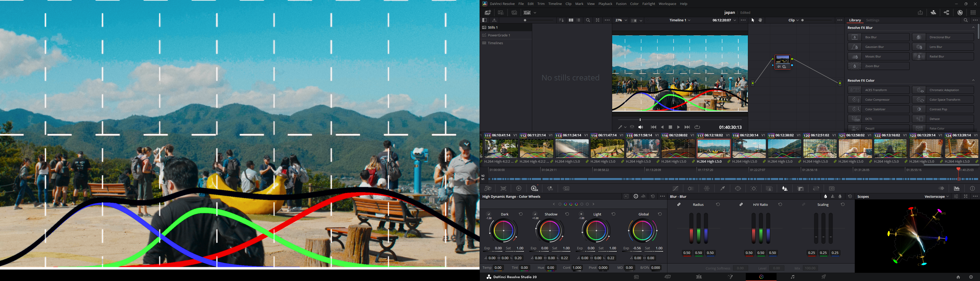Open viewer mode dropdown arrow in toolbar
980x281 pixels.
point(641,21)
